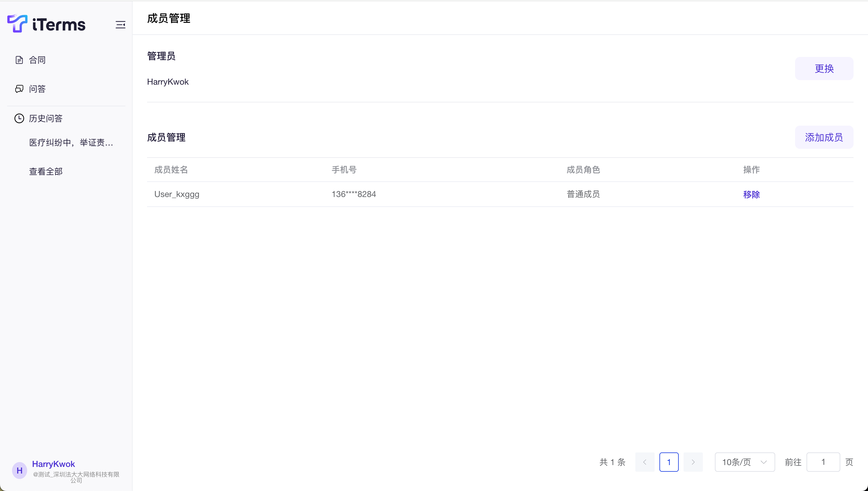Open the 问答 menu item
The width and height of the screenshot is (868, 491).
tap(37, 89)
